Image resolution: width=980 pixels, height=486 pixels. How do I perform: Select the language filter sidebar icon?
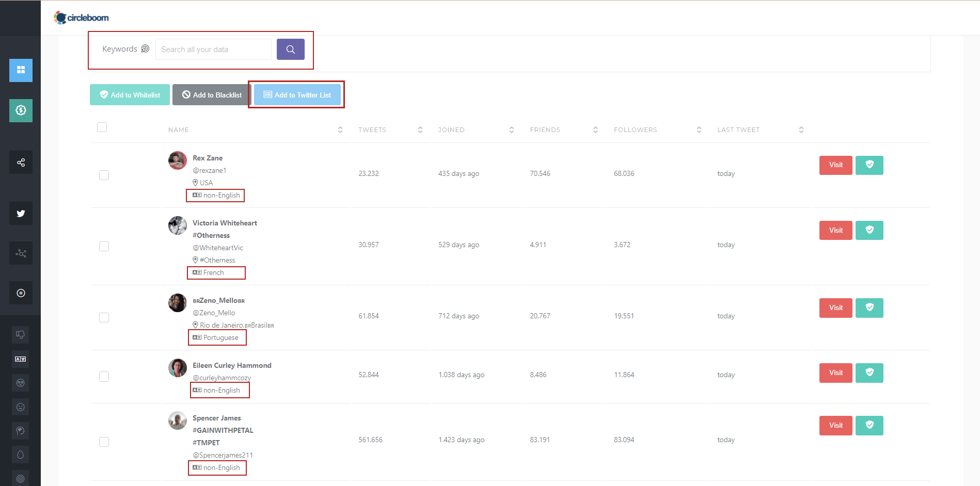pyautogui.click(x=21, y=359)
